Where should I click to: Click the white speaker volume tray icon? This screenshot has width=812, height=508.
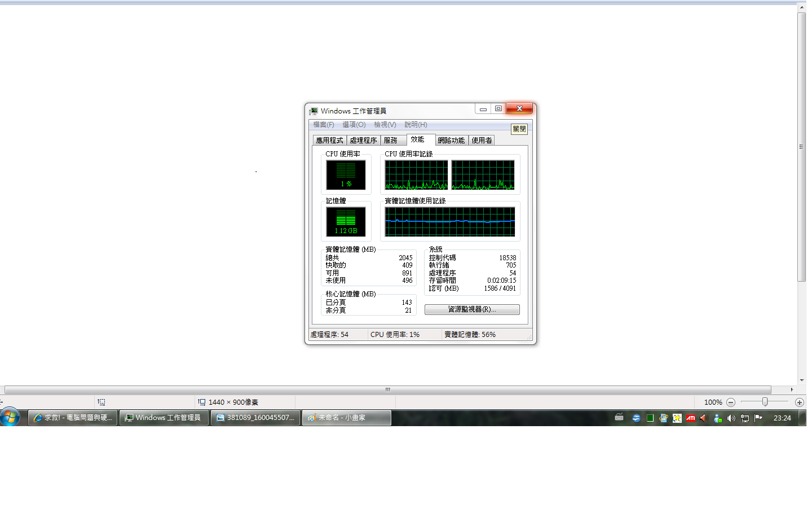point(731,418)
